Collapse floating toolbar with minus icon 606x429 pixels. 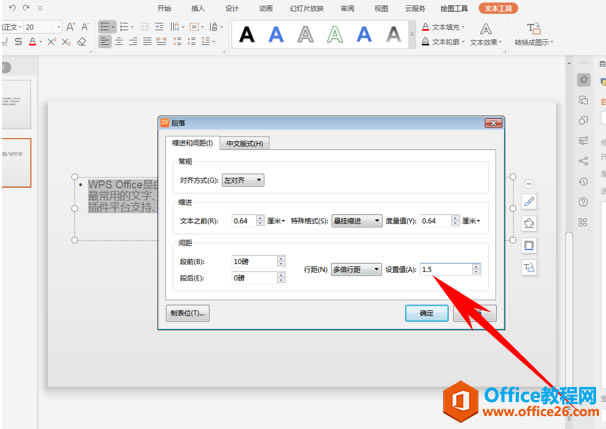pyautogui.click(x=529, y=184)
